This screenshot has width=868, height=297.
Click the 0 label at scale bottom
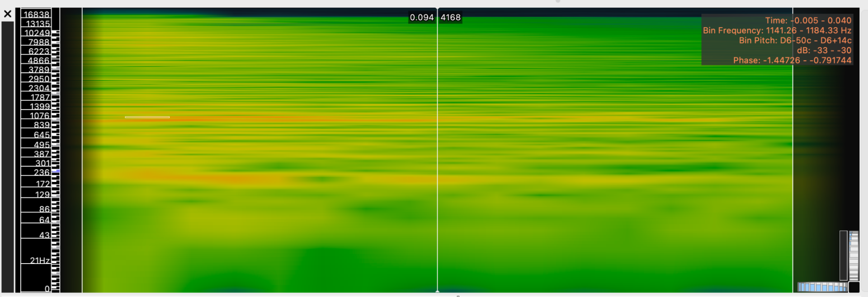[x=47, y=289]
